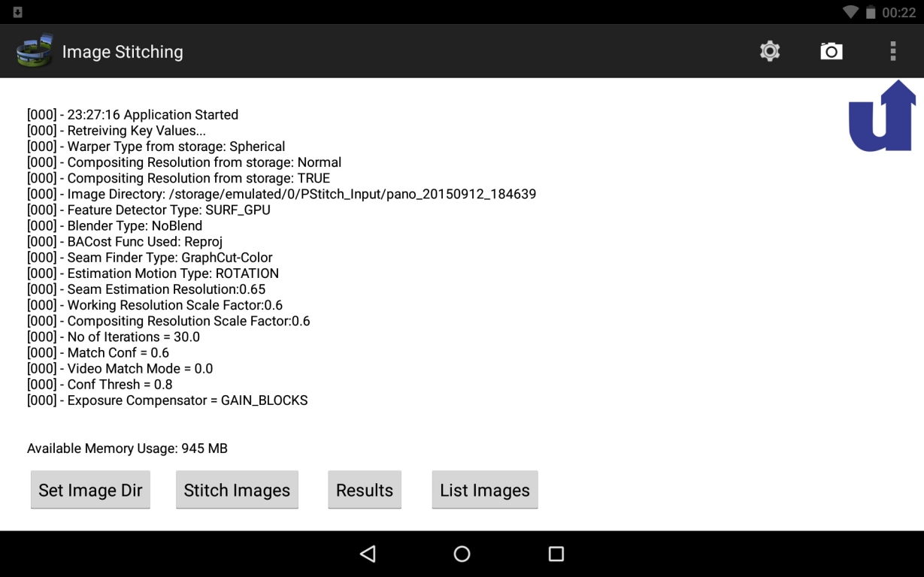Screen dimensions: 924x577
Task: Open the Results button
Action: 365,490
